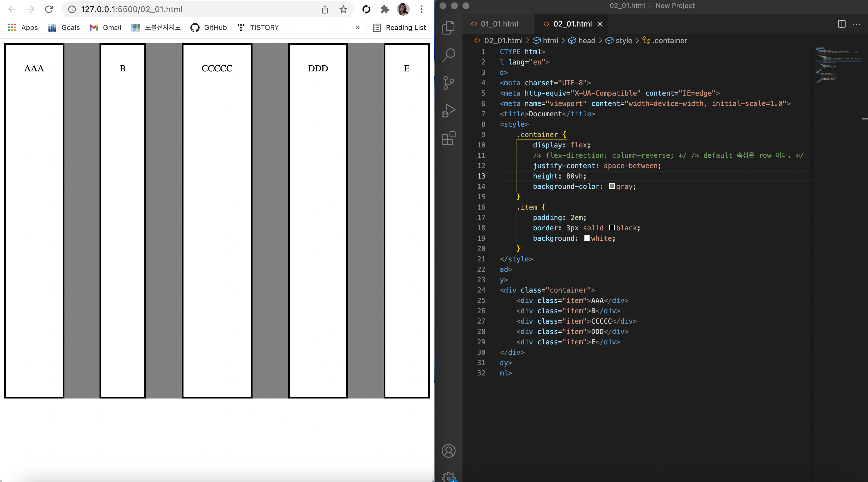The height and width of the screenshot is (482, 868).
Task: Open the Reading List button
Action: tap(399, 28)
